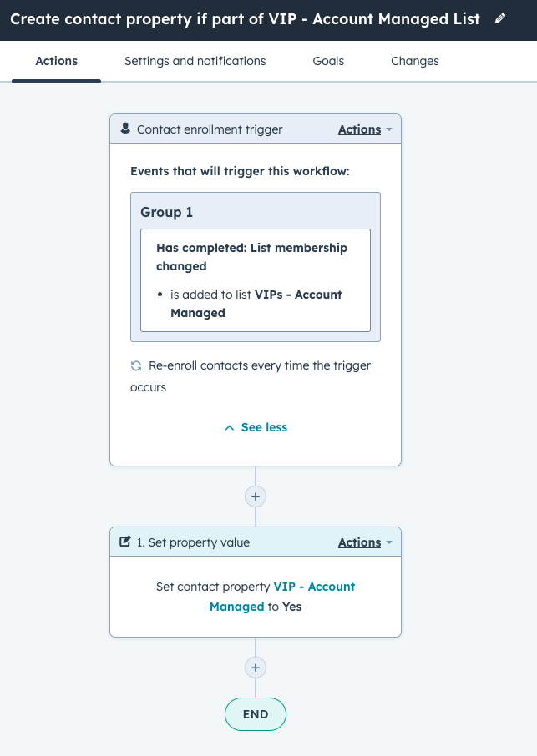This screenshot has width=537, height=756.
Task: View the Changes tab
Action: point(415,60)
